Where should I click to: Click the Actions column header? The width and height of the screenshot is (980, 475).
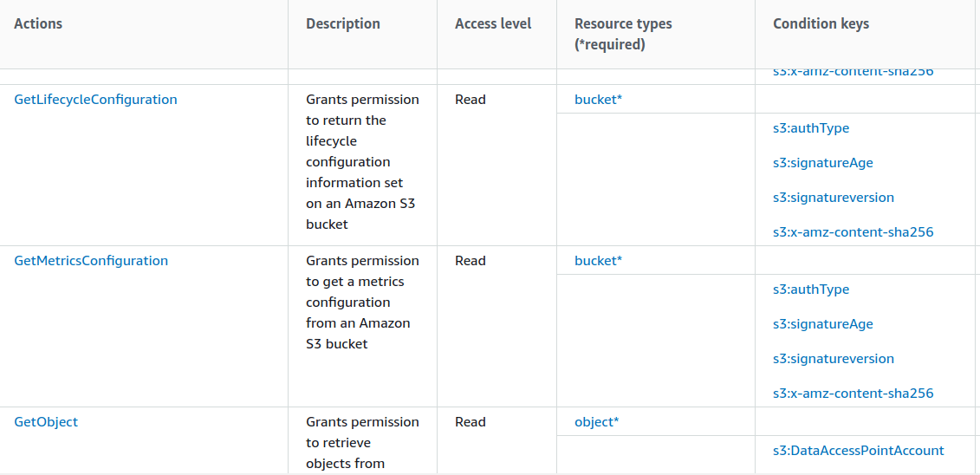[x=38, y=24]
